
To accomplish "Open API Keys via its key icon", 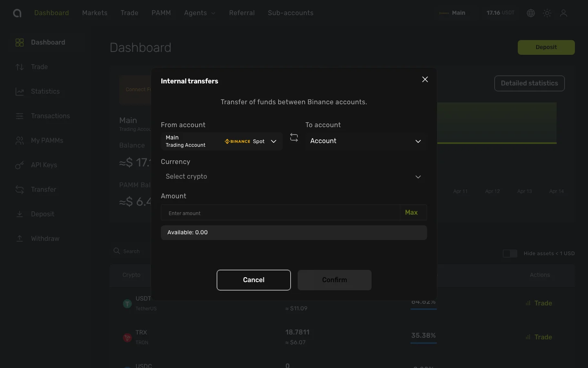I will click(x=19, y=165).
